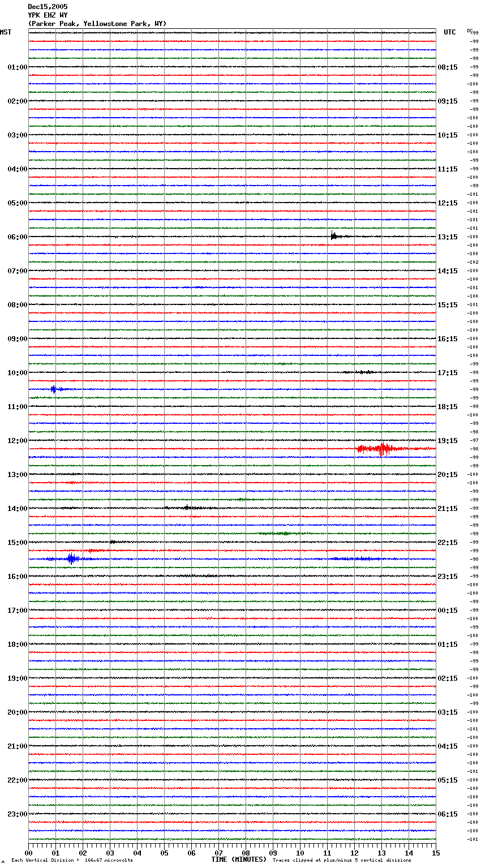Click the 05:00 MST hour label
The width and height of the screenshot is (481, 868).
[18, 203]
